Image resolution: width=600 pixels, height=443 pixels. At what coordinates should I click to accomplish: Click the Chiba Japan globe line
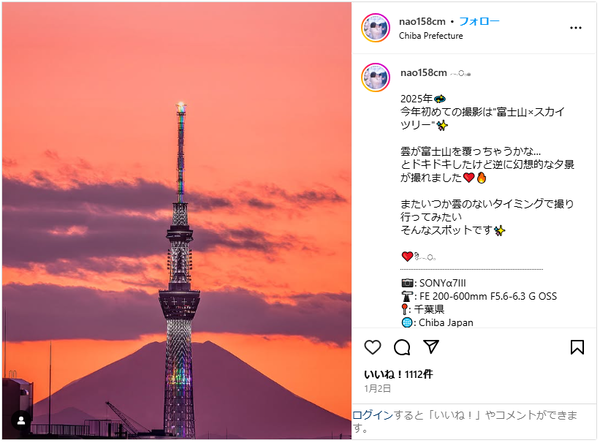tap(437, 322)
